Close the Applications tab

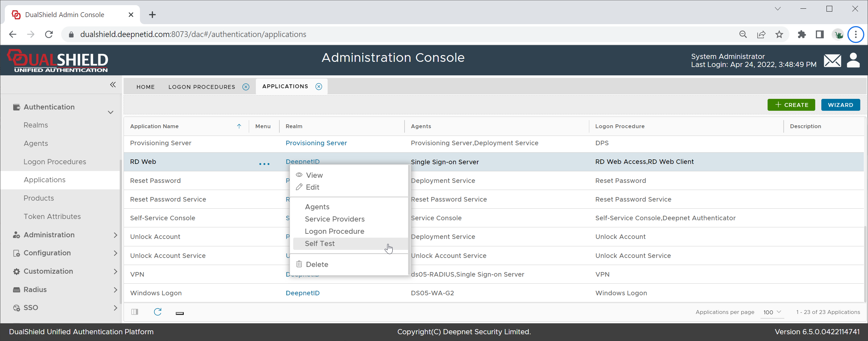click(319, 87)
